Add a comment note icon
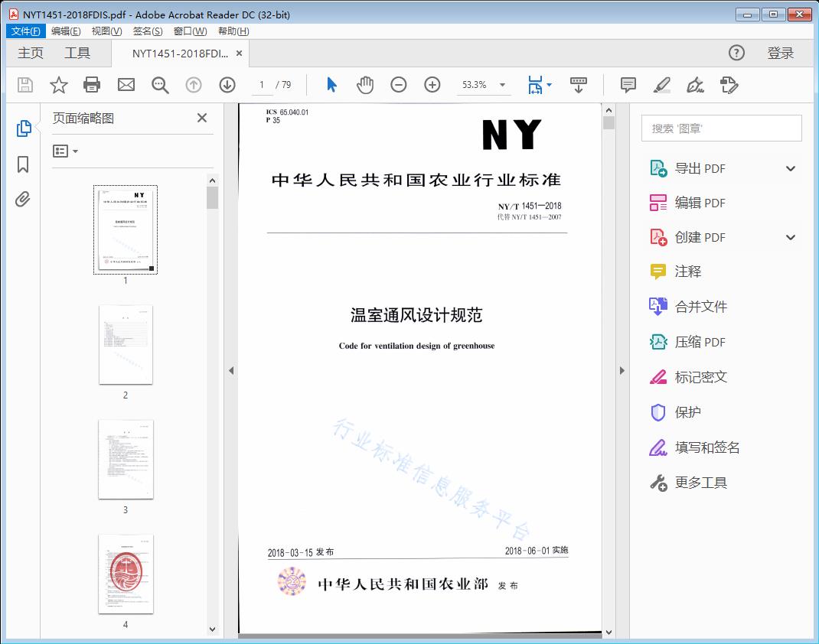 pos(628,85)
